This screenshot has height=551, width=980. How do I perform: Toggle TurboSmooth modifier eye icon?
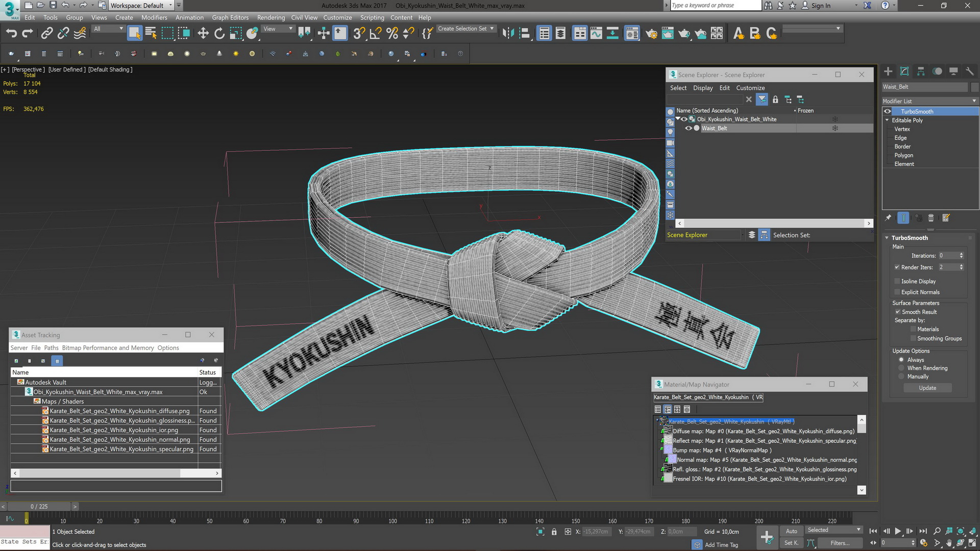pos(888,111)
